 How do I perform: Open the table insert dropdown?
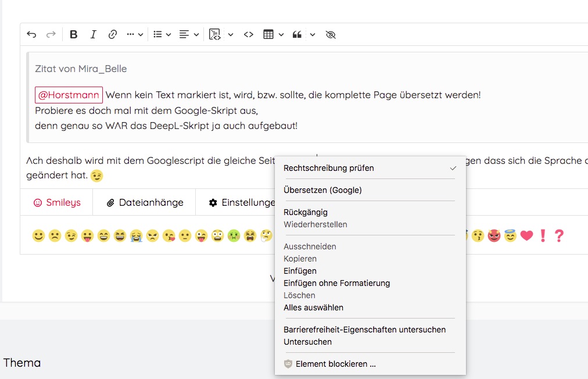(x=273, y=35)
